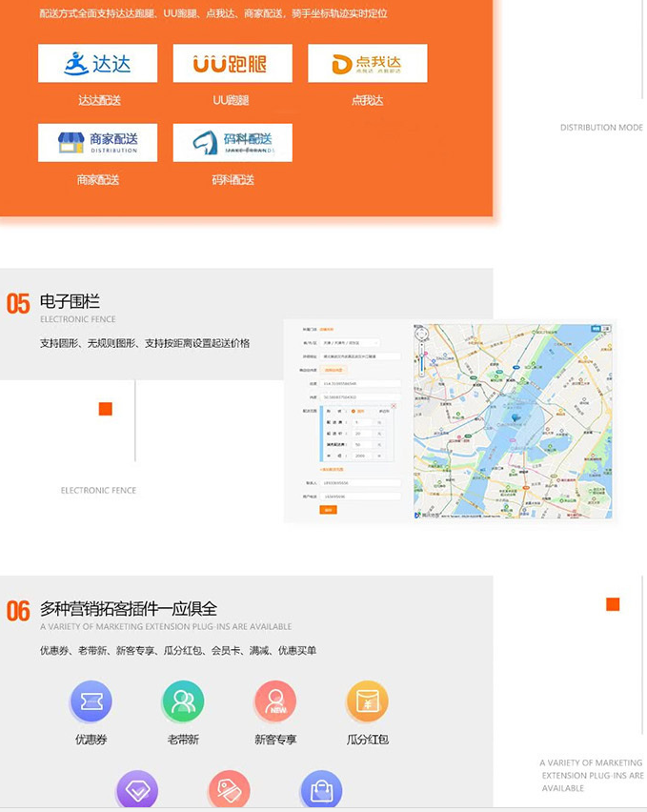Click the 商家配送 shop logo card
Image resolution: width=647 pixels, height=812 pixels.
pyautogui.click(x=97, y=142)
